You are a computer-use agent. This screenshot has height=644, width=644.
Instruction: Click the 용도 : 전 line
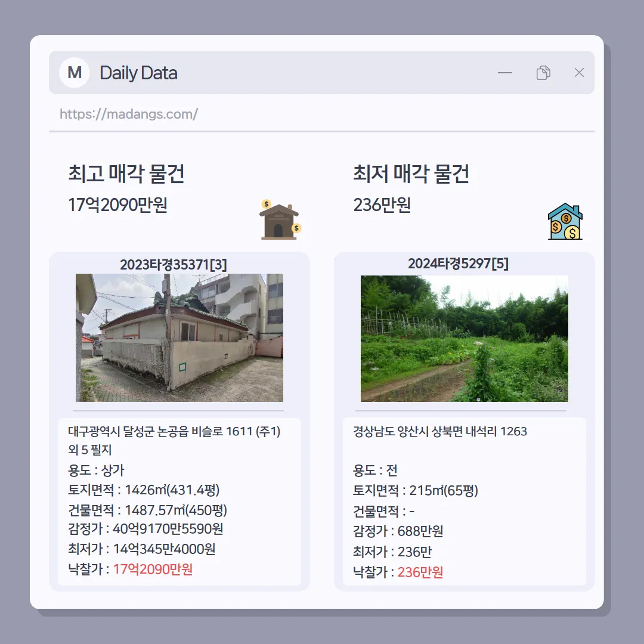375,470
